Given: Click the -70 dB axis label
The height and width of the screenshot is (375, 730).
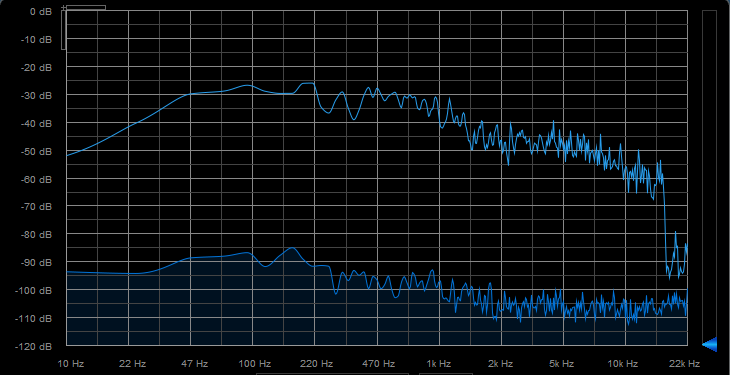Looking at the screenshot, I should [x=37, y=206].
